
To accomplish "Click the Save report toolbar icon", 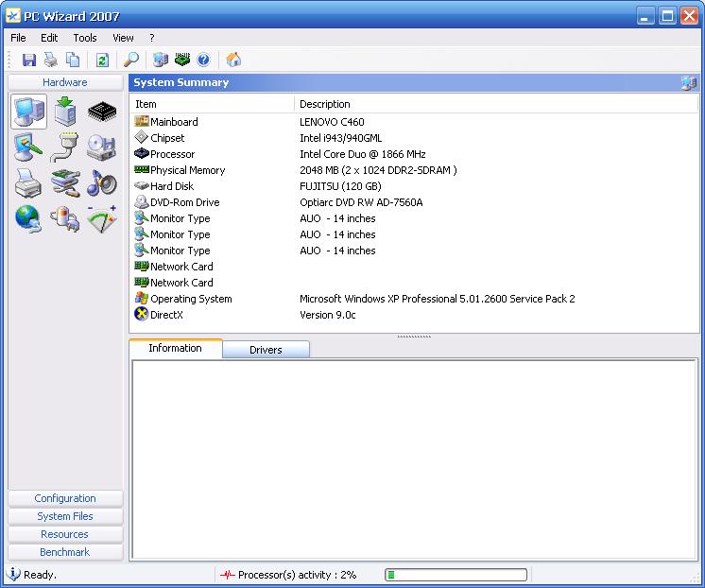I will click(x=29, y=60).
